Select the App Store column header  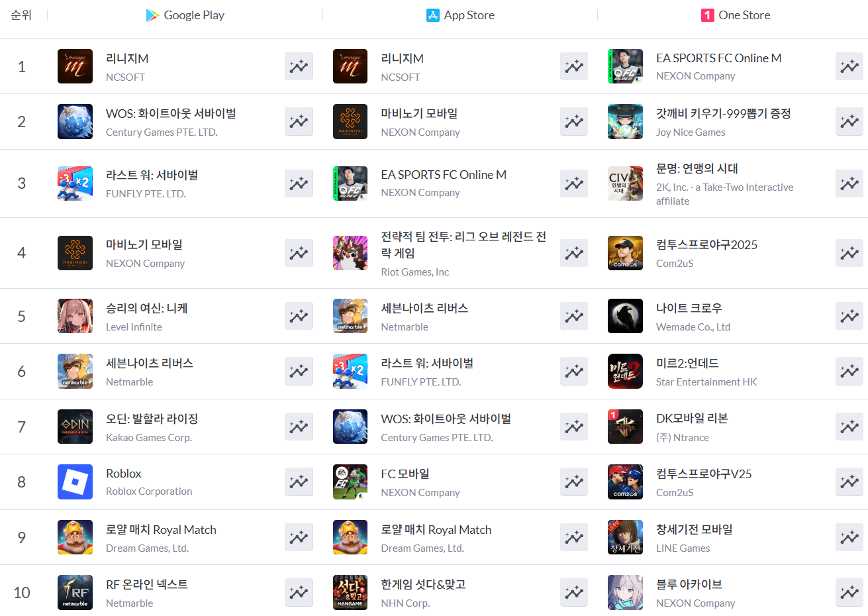[x=461, y=15]
